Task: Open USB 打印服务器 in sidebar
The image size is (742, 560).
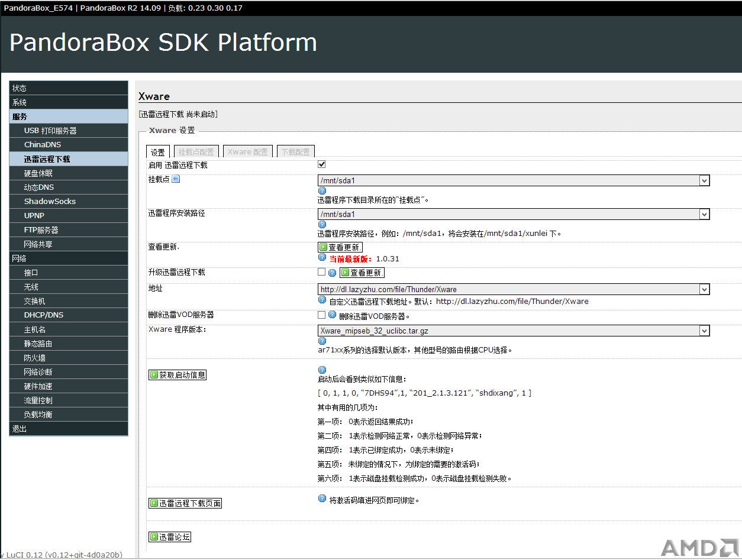Action: click(x=69, y=131)
